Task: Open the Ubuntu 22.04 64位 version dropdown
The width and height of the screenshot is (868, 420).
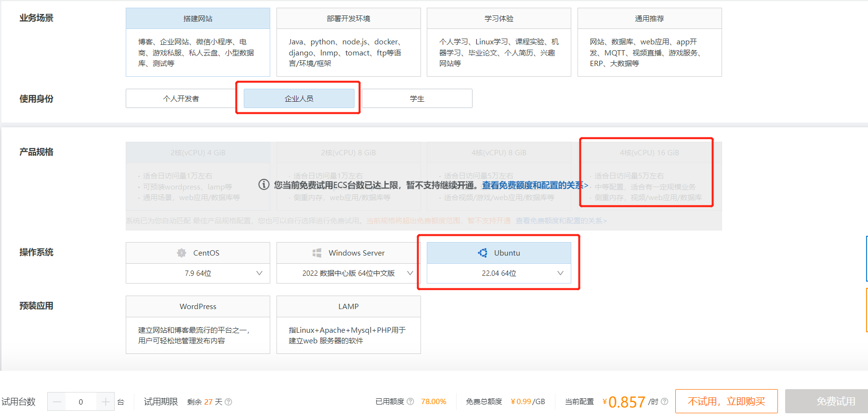Action: pos(499,273)
